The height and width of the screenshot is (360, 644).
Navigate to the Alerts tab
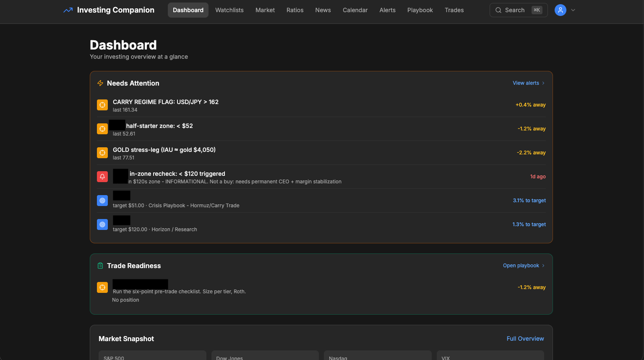(388, 10)
